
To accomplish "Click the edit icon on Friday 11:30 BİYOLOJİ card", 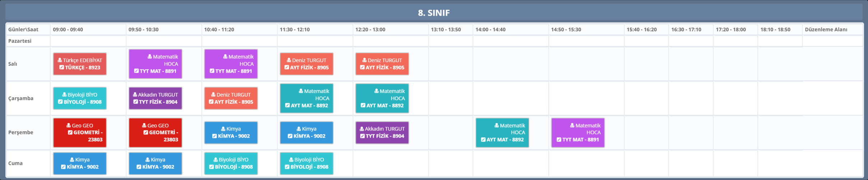I will pyautogui.click(x=287, y=167).
